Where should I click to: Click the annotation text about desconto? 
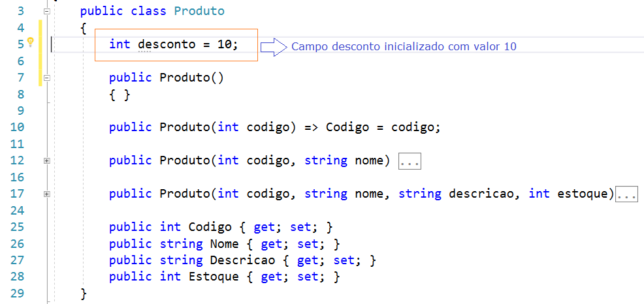(x=404, y=47)
